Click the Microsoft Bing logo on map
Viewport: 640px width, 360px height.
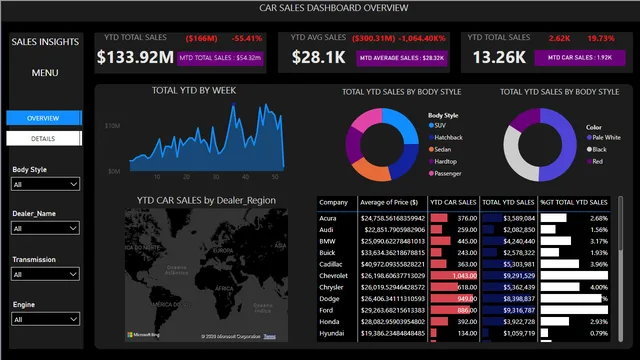pyautogui.click(x=143, y=335)
